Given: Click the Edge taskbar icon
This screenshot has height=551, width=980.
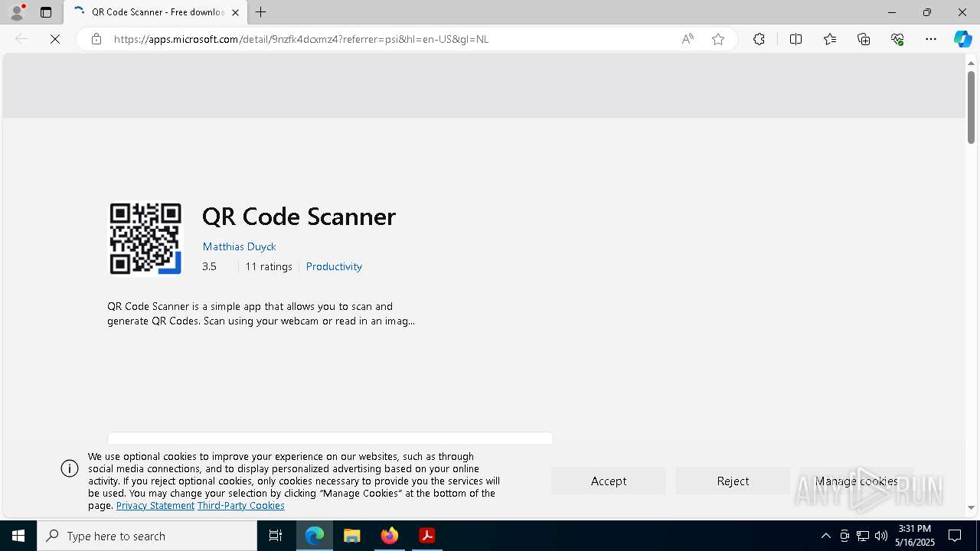Looking at the screenshot, I should coord(315,536).
